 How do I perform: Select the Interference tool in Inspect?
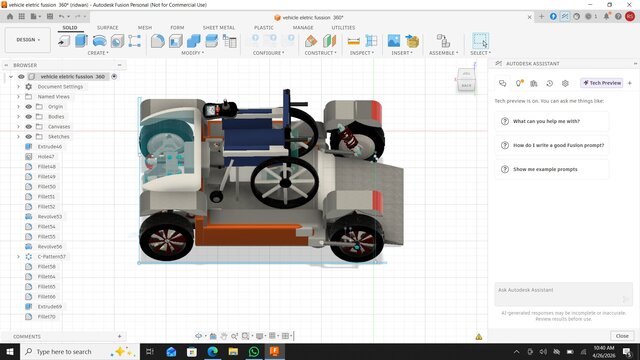[x=371, y=41]
